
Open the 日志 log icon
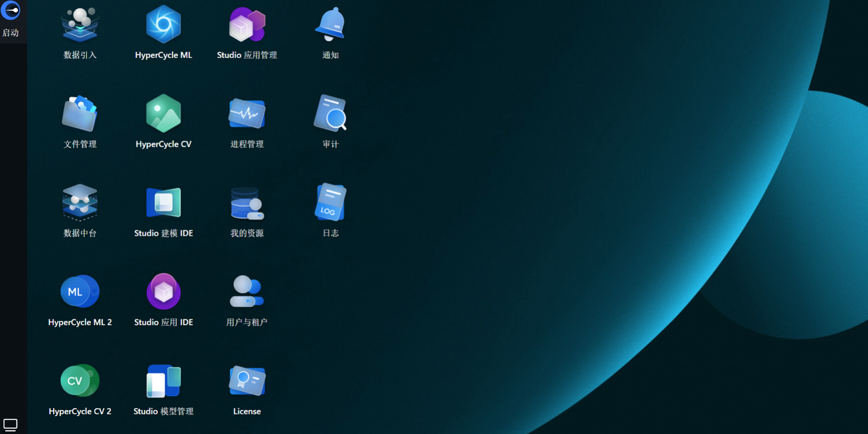point(330,203)
